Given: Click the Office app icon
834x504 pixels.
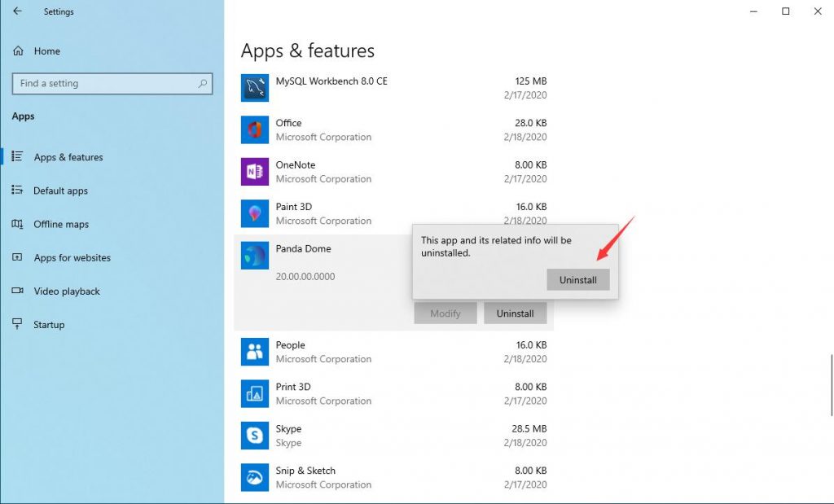Looking at the screenshot, I should (255, 129).
